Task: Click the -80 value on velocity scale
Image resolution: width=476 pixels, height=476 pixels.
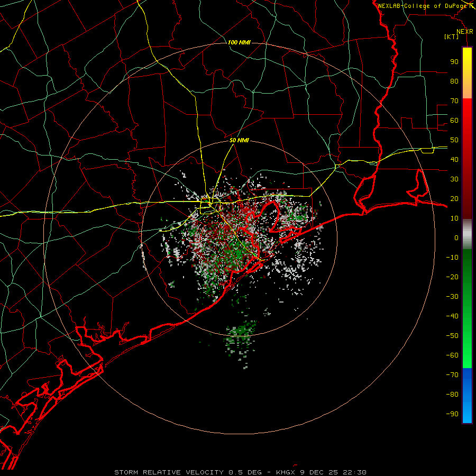Action: 452,395
